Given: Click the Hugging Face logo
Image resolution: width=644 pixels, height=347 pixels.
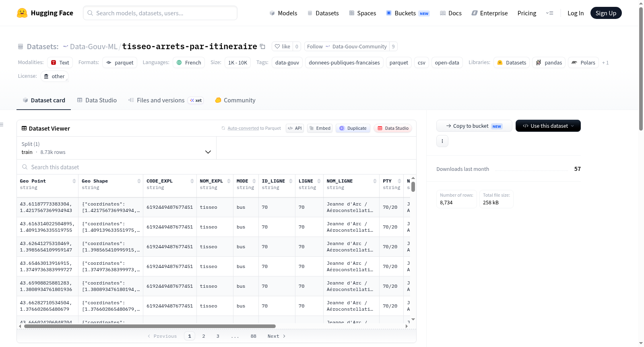Looking at the screenshot, I should tap(22, 13).
